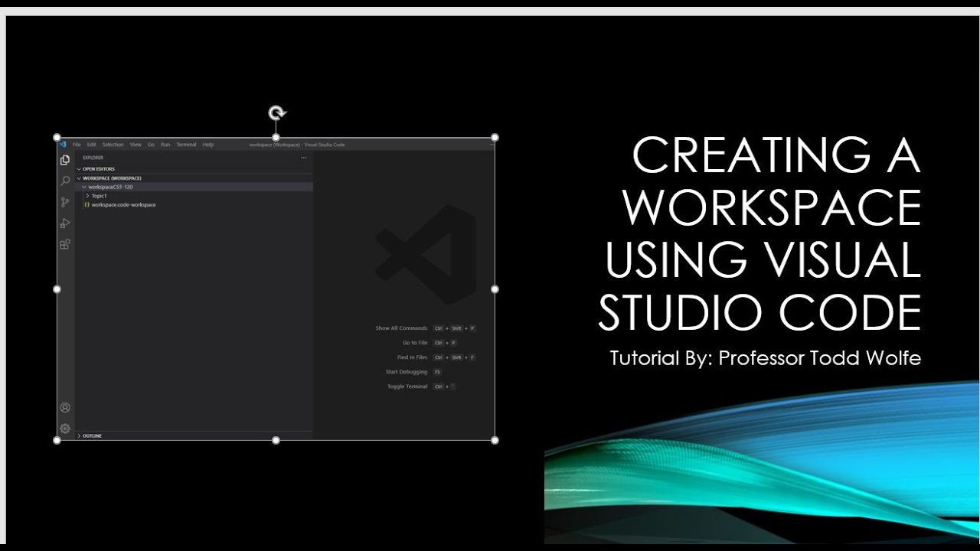Click the Toggle Terminal shortcut hint
The image size is (980, 551).
[x=421, y=386]
